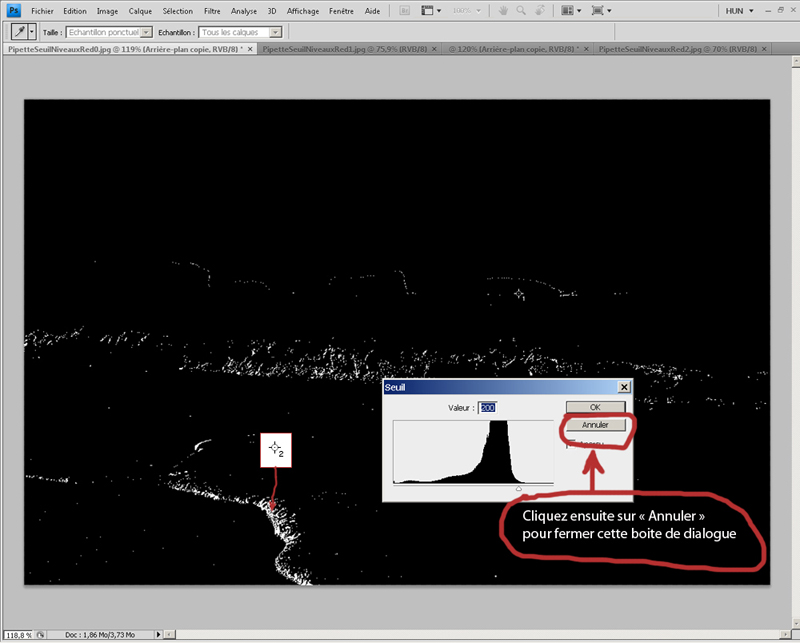Open the Eyedropper tool preset picker arrow

[x=32, y=32]
